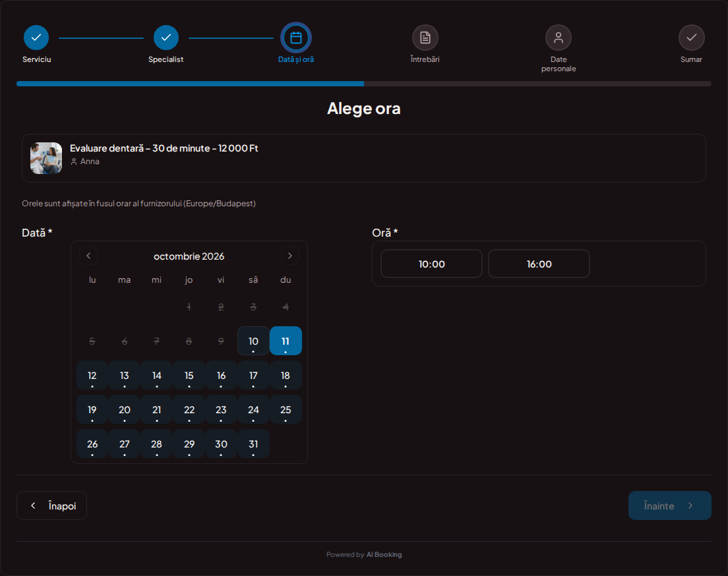Image resolution: width=728 pixels, height=576 pixels.
Task: Click the Înapoi back button
Action: [51, 505]
